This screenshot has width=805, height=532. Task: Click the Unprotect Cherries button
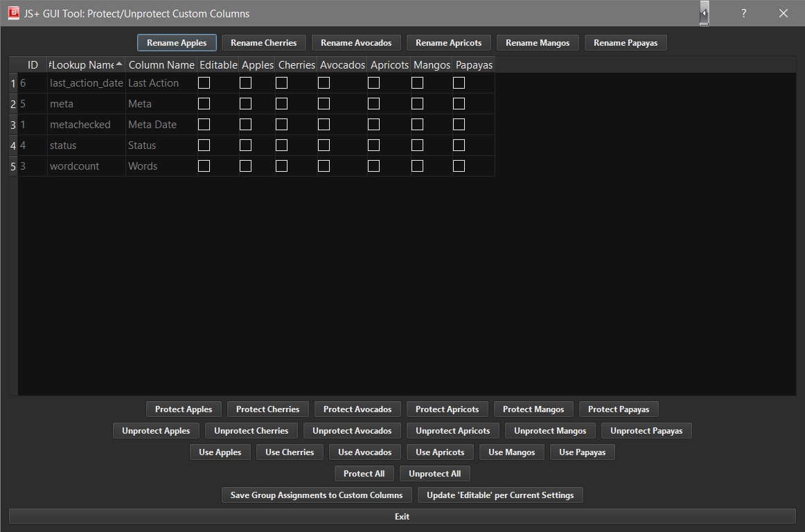pos(251,431)
